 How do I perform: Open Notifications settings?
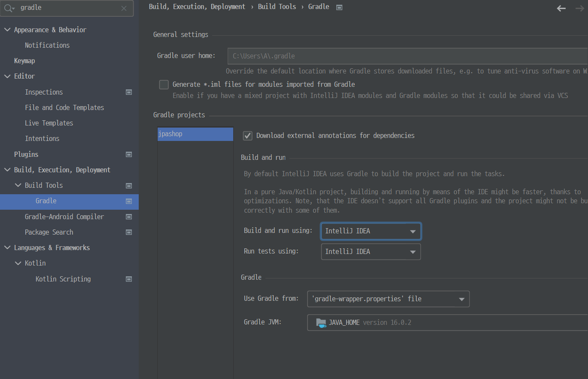[47, 45]
